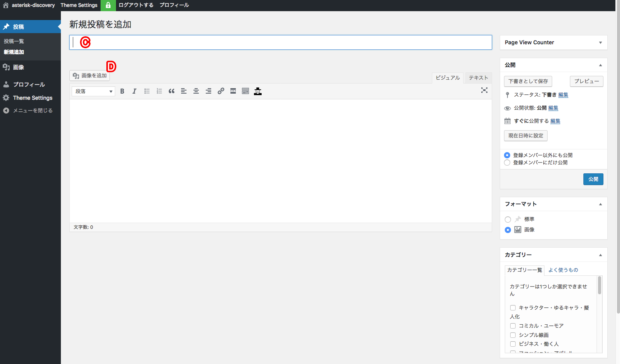Viewport: 620px width, 364px height.
Task: Click the last custom toolbar icon after keyboard icon
Action: 258,91
